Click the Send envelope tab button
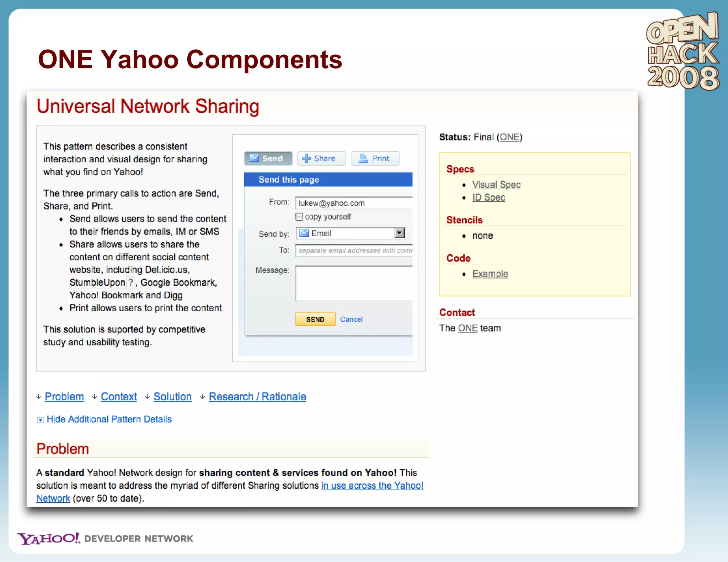The height and width of the screenshot is (562, 728). pos(268,158)
